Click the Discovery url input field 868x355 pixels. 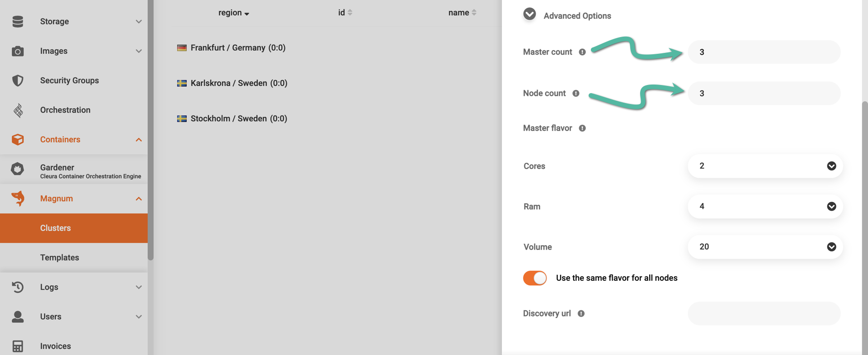coord(764,313)
